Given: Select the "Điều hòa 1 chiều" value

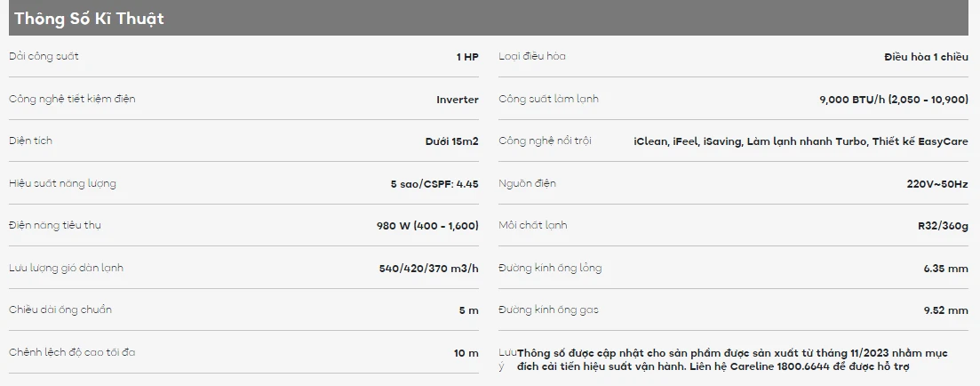Looking at the screenshot, I should click(926, 57).
